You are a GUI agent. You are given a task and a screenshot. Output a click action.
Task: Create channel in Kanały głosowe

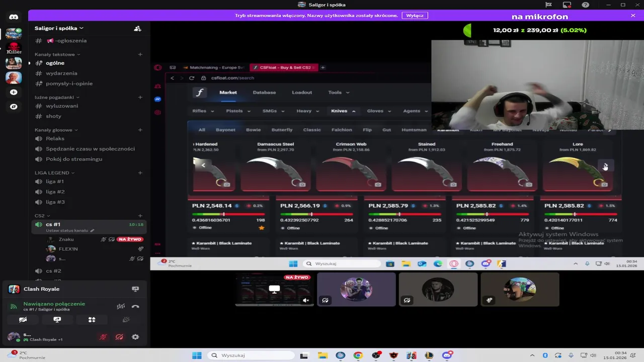coord(140,130)
